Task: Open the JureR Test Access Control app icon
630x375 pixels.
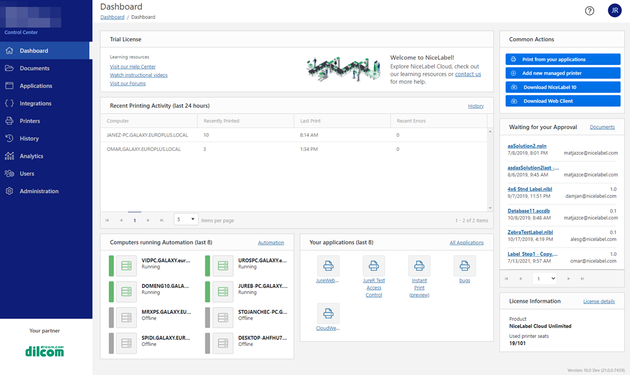Action: pyautogui.click(x=374, y=266)
